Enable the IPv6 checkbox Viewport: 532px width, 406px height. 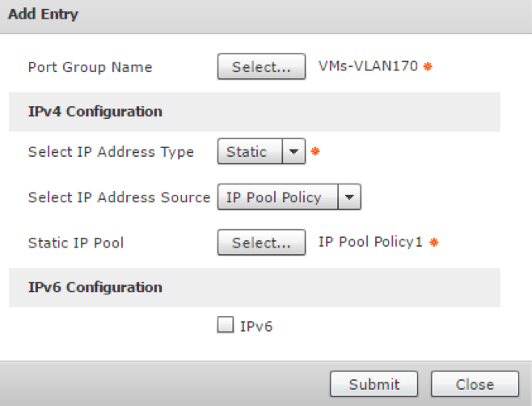pos(226,326)
